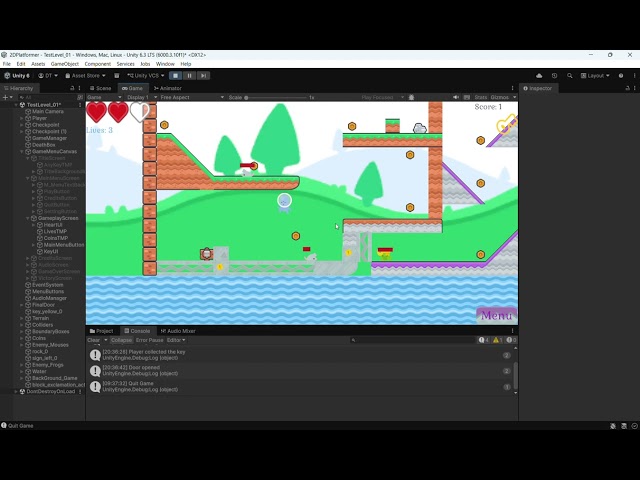Image resolution: width=640 pixels, height=480 pixels.
Task: Open Inspector panel kebab menu
Action: click(x=635, y=88)
